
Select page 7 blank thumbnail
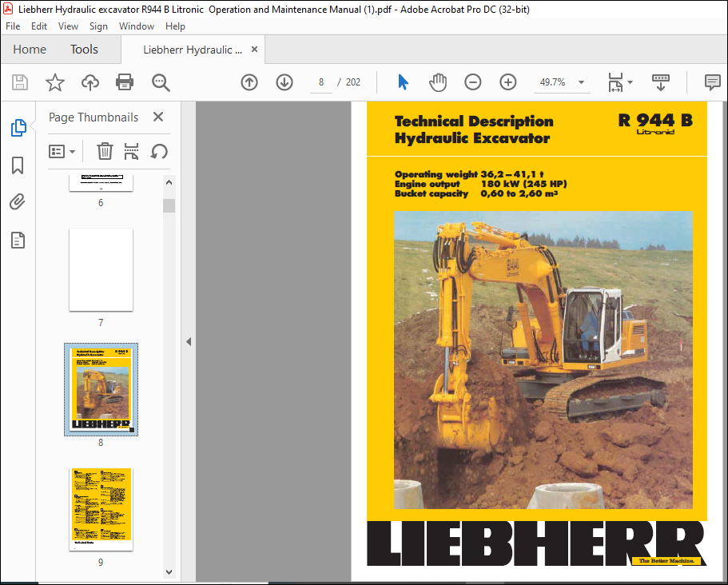point(101,270)
